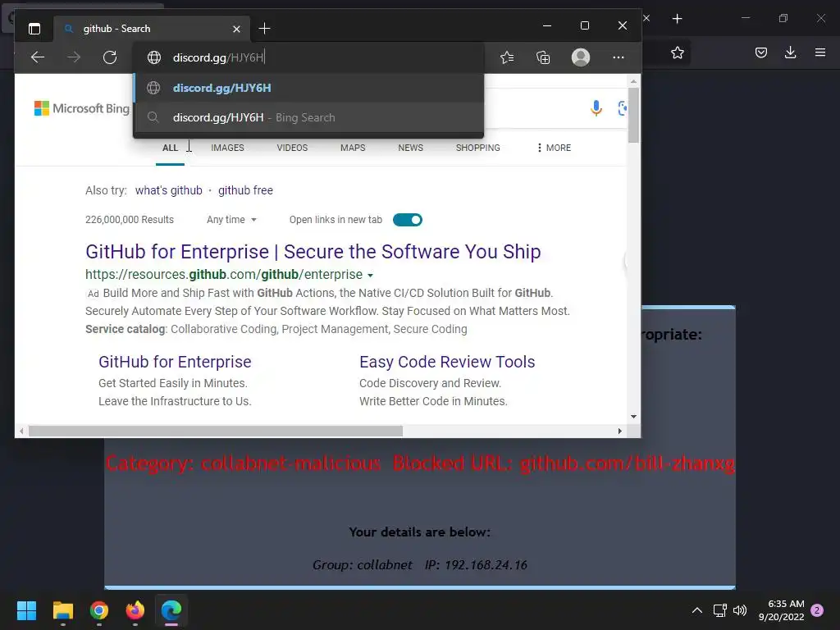Viewport: 840px width, 630px height.
Task: Open GitHub for Enterprise sublink
Action: [x=175, y=362]
